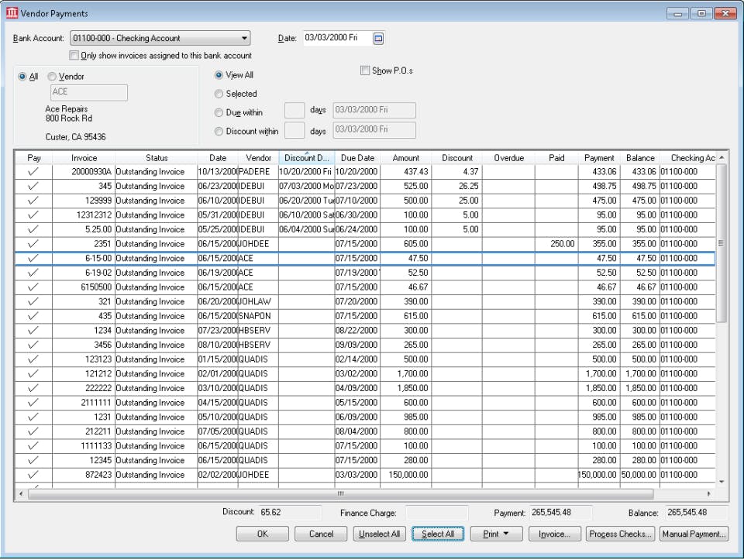Sort grid by Due Date column header

pyautogui.click(x=357, y=158)
